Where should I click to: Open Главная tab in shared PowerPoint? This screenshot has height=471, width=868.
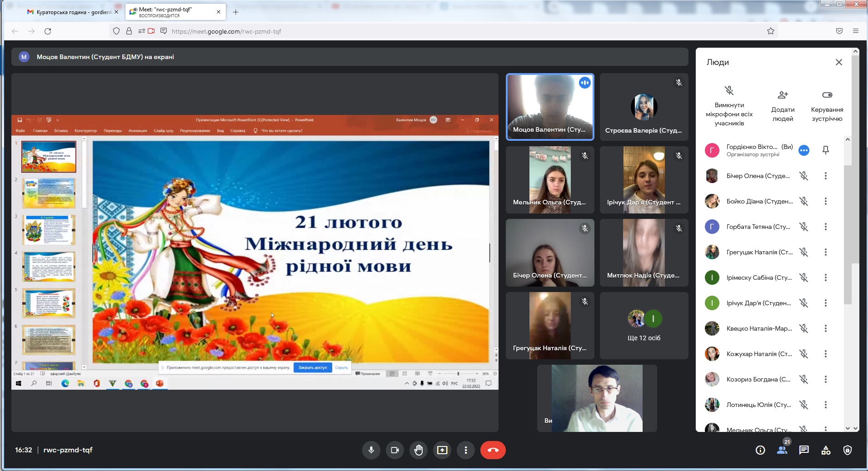point(40,131)
